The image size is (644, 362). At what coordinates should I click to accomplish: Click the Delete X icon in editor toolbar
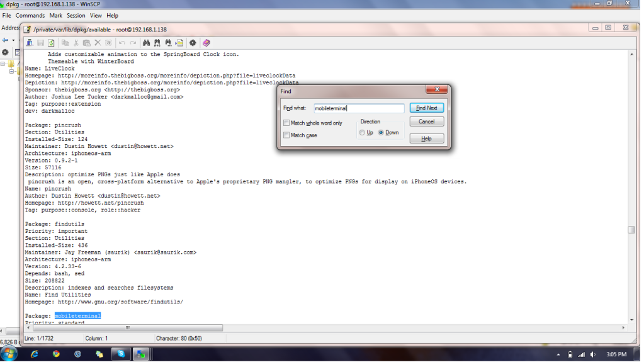[x=98, y=43]
